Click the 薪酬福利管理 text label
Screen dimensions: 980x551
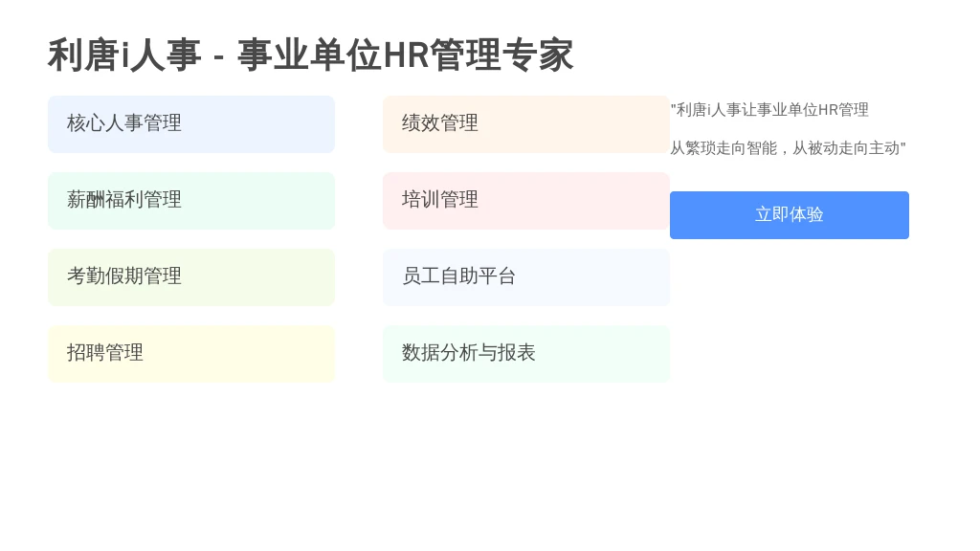pos(124,200)
